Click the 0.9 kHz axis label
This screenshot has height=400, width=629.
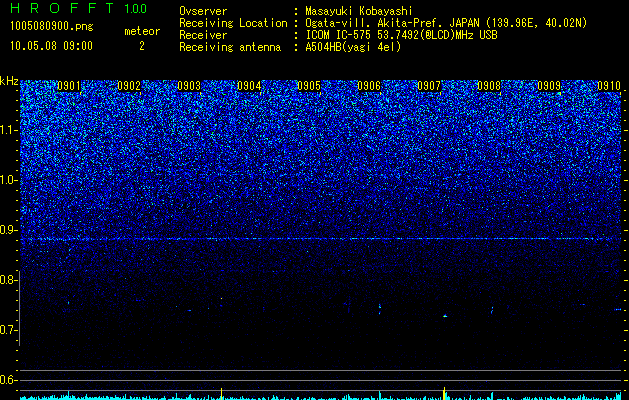click(9, 230)
